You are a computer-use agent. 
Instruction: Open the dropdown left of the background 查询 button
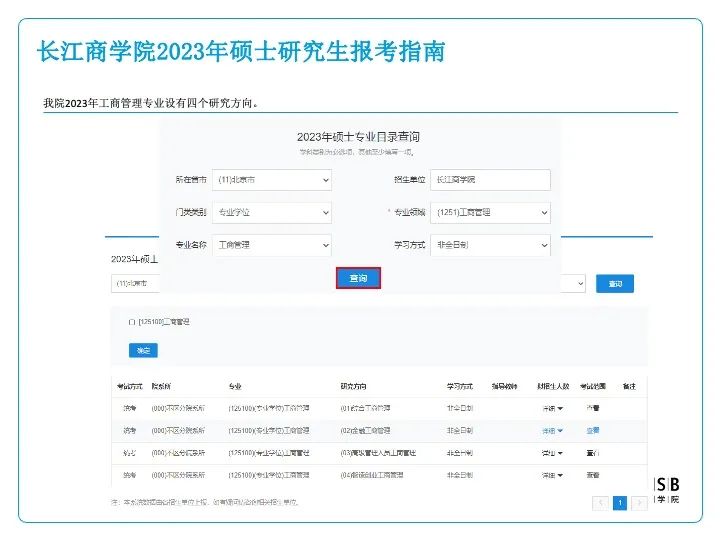point(573,284)
